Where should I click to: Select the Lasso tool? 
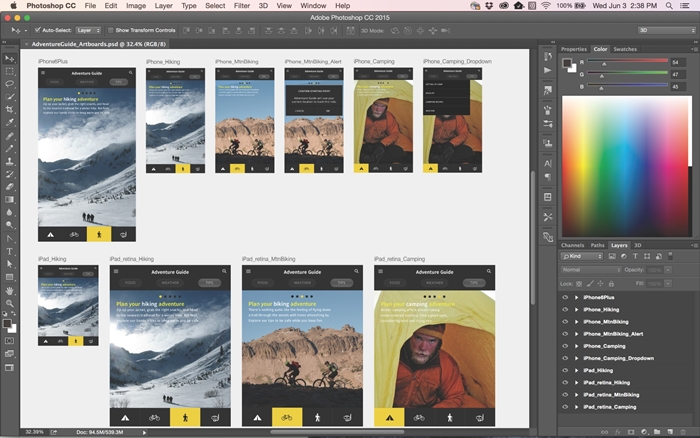click(x=9, y=83)
